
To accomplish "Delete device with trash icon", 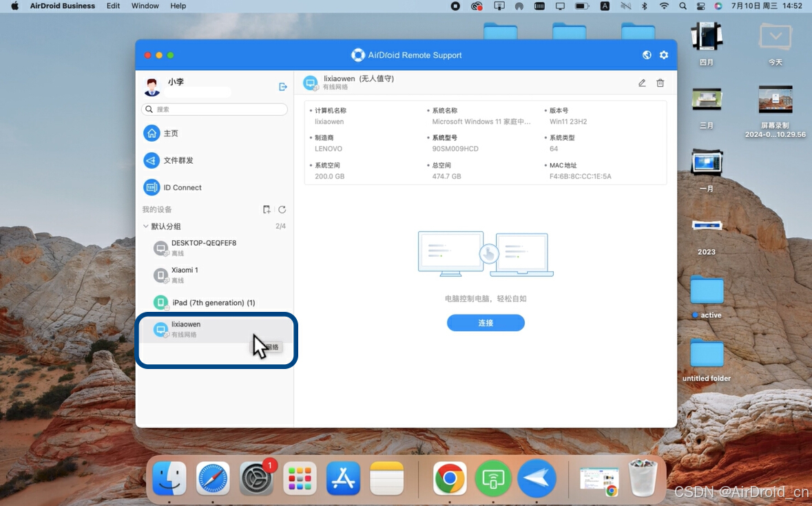I will [660, 83].
